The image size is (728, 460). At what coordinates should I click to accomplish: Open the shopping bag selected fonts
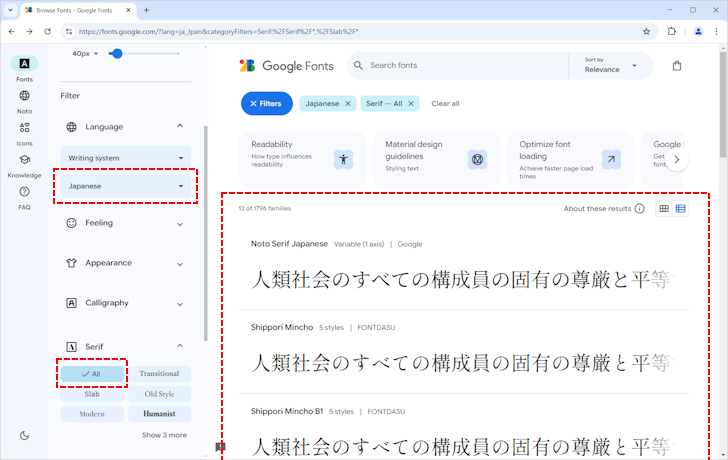click(677, 65)
